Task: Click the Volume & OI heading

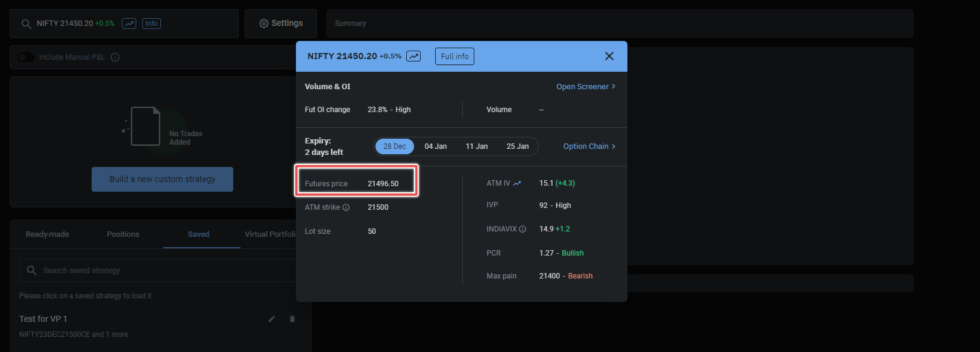Action: (327, 87)
